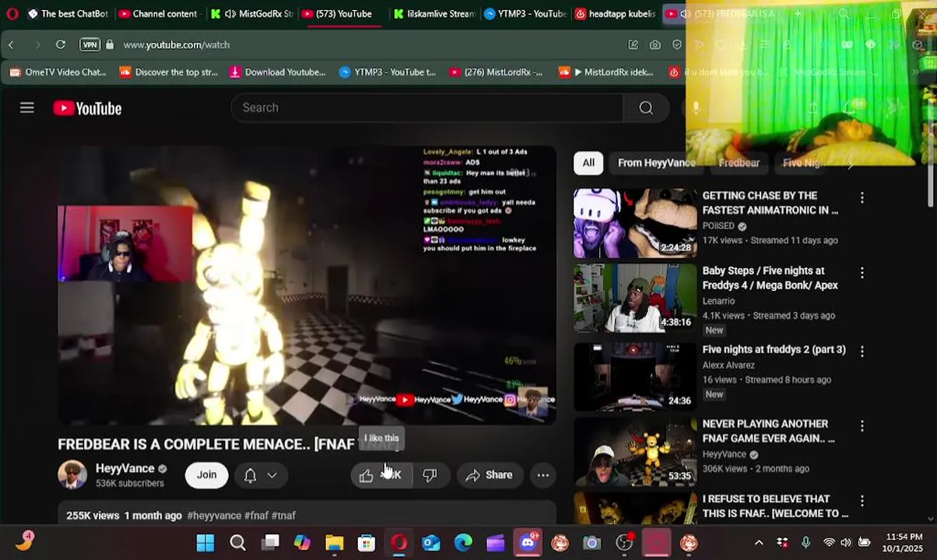
Task: Open Discord from taskbar
Action: [x=528, y=542]
